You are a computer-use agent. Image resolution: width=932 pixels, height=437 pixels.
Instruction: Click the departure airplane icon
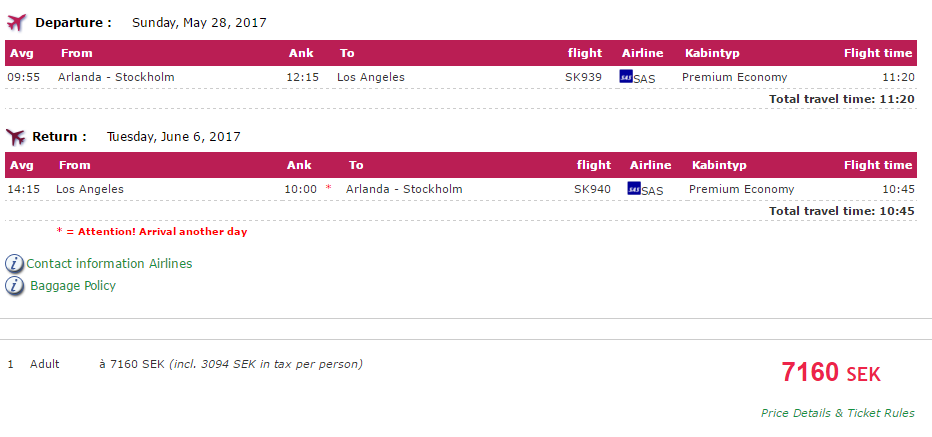tap(17, 23)
